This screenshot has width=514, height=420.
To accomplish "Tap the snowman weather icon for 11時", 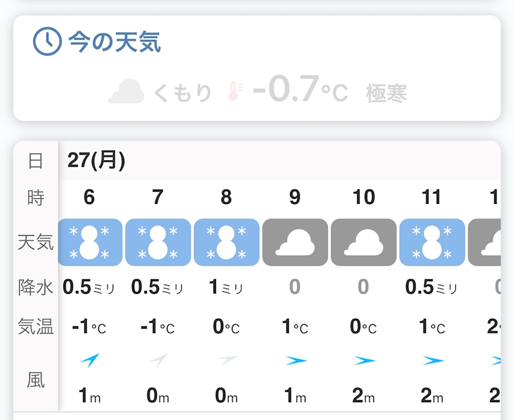I will click(432, 242).
